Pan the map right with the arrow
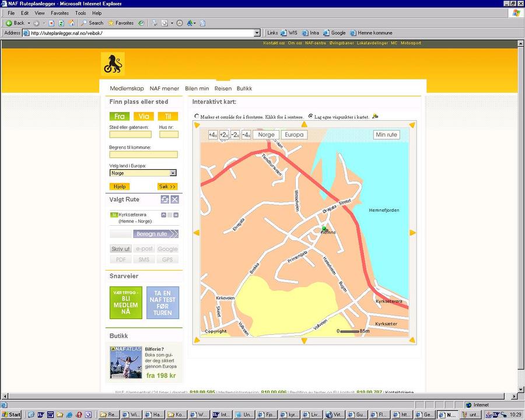This screenshot has width=525, height=420. click(x=412, y=233)
